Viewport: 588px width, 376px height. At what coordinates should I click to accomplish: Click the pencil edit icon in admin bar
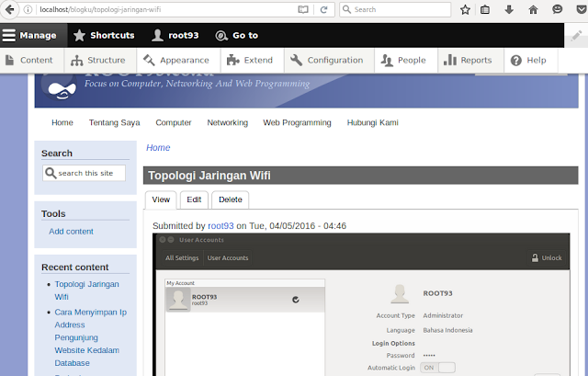[x=576, y=36]
